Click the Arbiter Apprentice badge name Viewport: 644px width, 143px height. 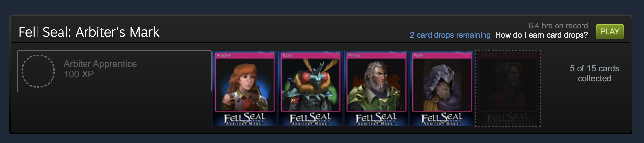(x=100, y=64)
